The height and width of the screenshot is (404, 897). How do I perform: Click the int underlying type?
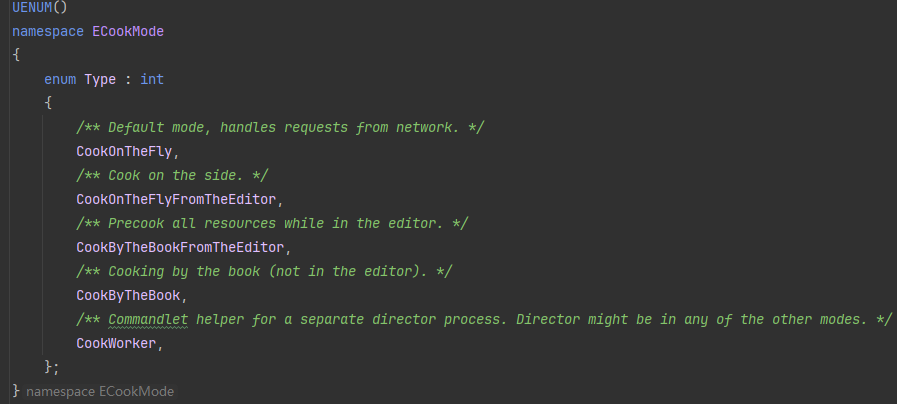click(152, 79)
